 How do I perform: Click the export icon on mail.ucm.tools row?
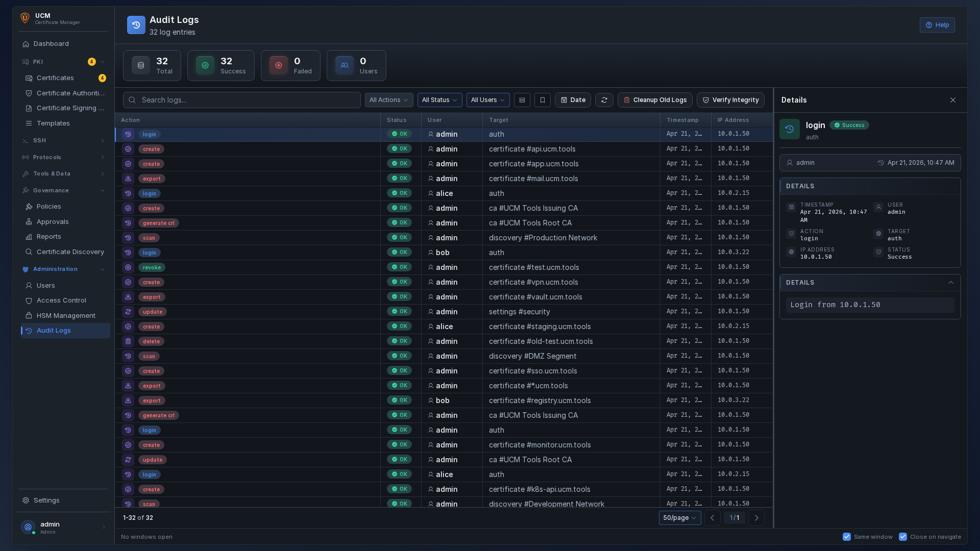click(128, 179)
